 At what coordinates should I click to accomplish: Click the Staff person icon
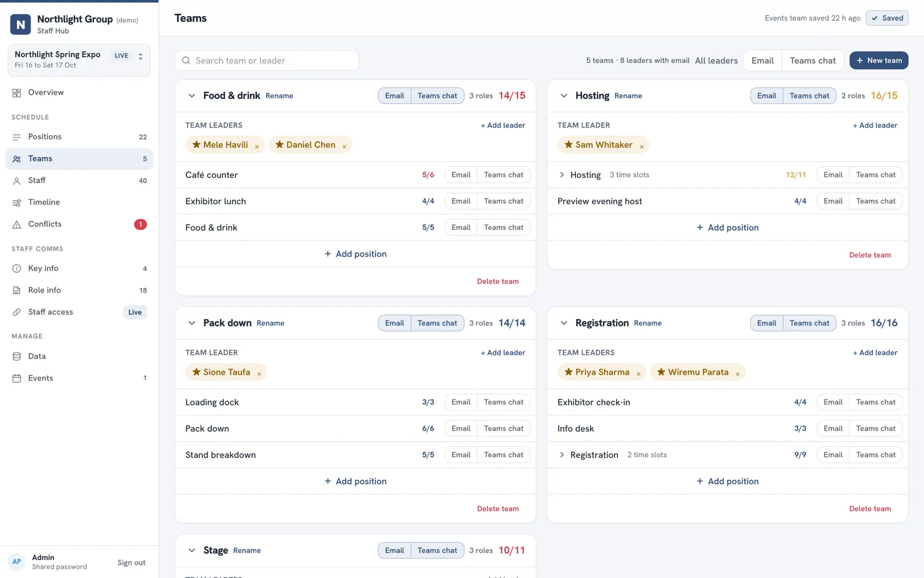(x=17, y=181)
